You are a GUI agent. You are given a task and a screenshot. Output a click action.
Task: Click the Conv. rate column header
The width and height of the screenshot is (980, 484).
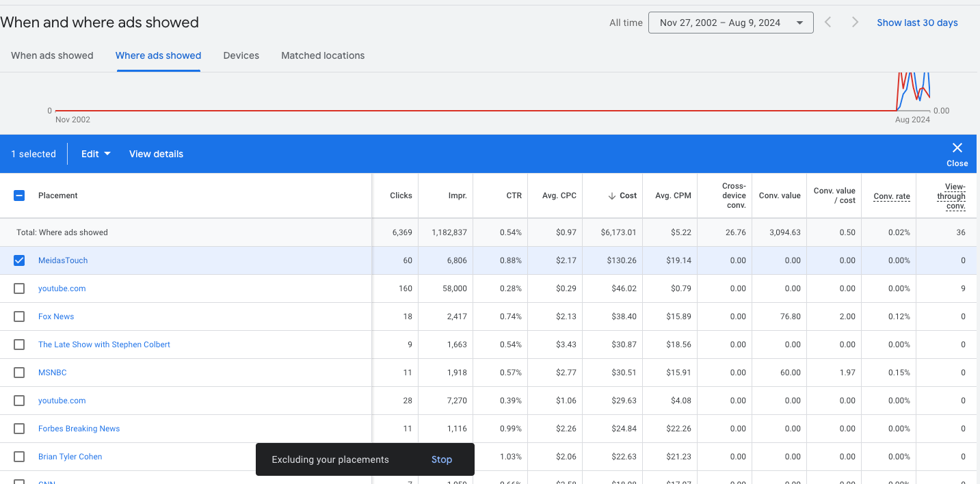892,196
